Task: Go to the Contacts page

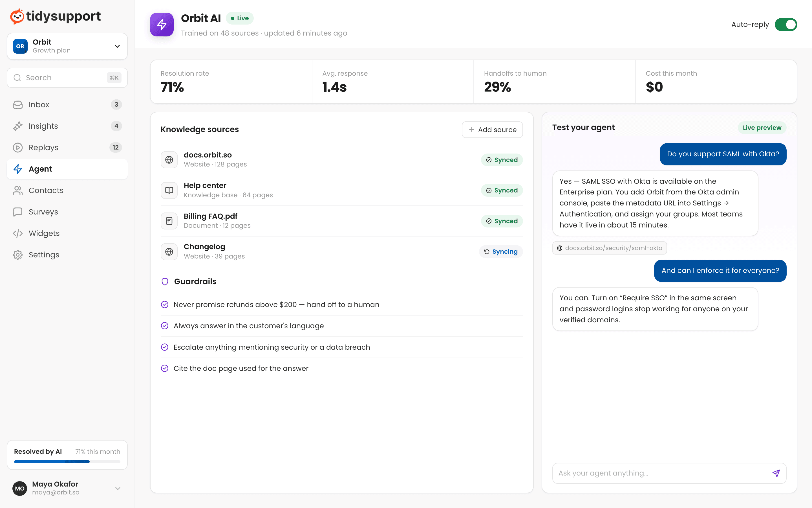Action: click(67, 190)
